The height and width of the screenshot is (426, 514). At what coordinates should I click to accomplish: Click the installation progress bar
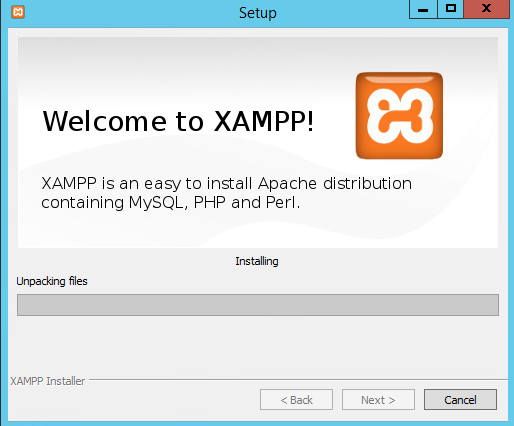tap(258, 305)
